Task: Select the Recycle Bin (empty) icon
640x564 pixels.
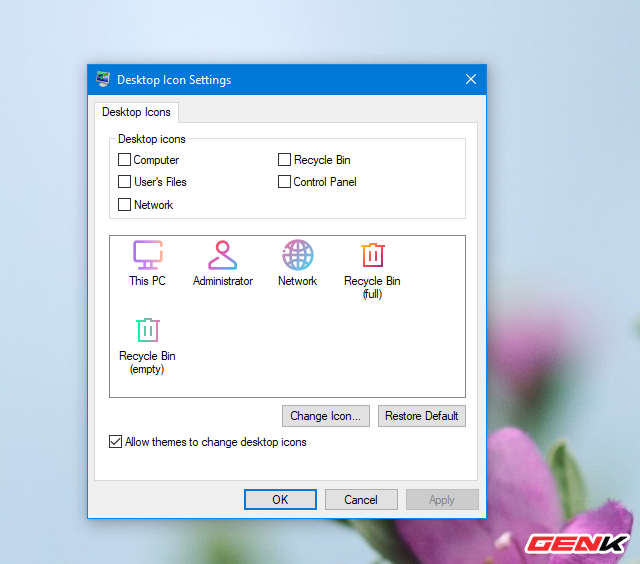Action: coord(147,331)
